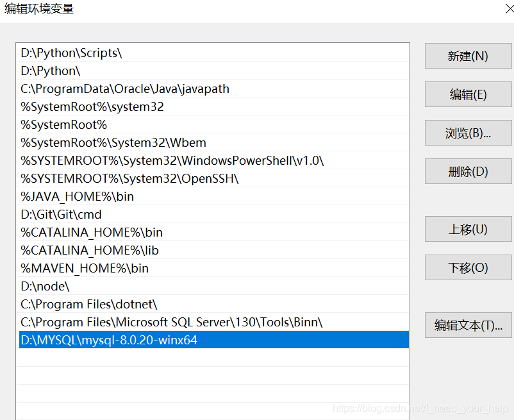Click the 编辑(E) button
514x420 pixels.
pyautogui.click(x=468, y=94)
